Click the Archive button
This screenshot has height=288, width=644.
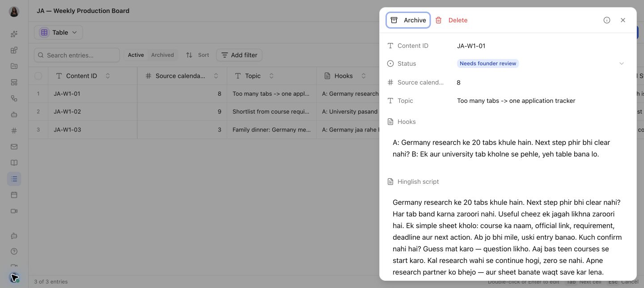tap(408, 20)
